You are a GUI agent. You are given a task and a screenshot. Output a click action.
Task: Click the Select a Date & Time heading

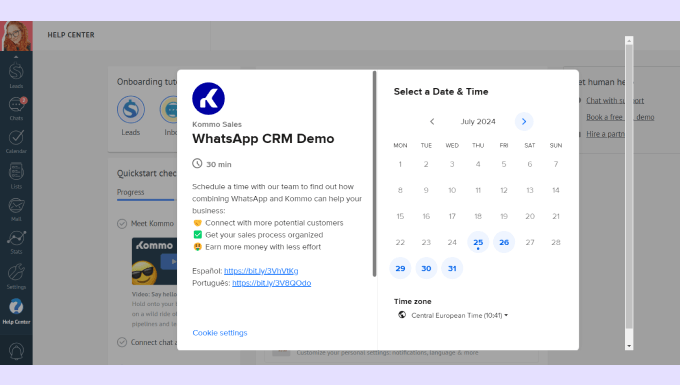[x=441, y=91]
